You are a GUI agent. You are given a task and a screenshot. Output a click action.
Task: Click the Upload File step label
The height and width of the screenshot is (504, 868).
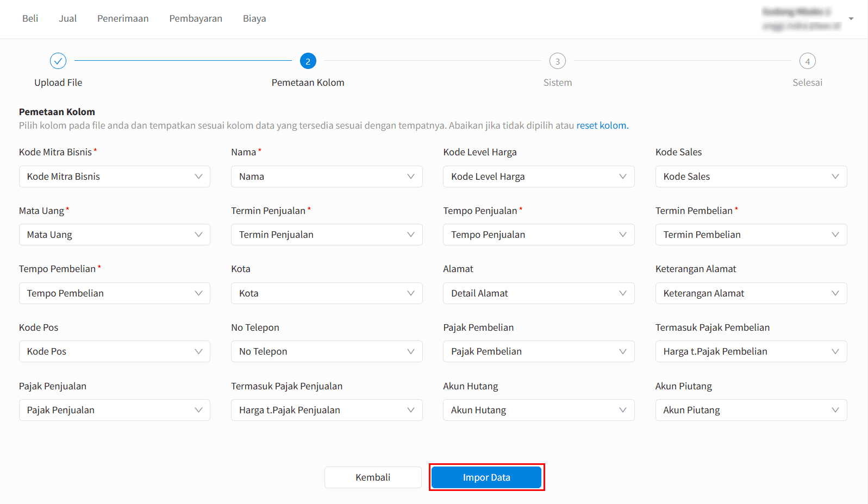click(58, 83)
